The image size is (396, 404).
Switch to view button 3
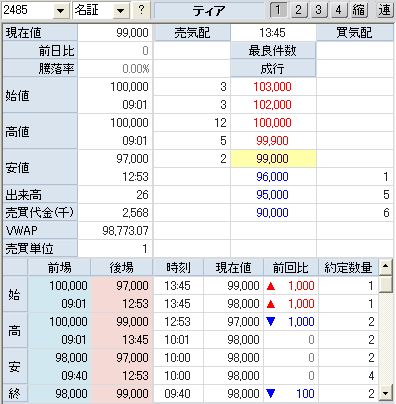tap(319, 10)
